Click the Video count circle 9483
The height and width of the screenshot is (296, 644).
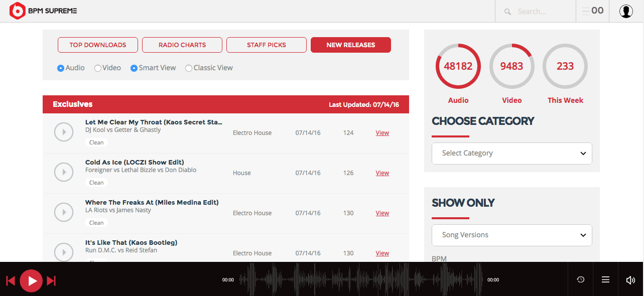click(x=511, y=66)
